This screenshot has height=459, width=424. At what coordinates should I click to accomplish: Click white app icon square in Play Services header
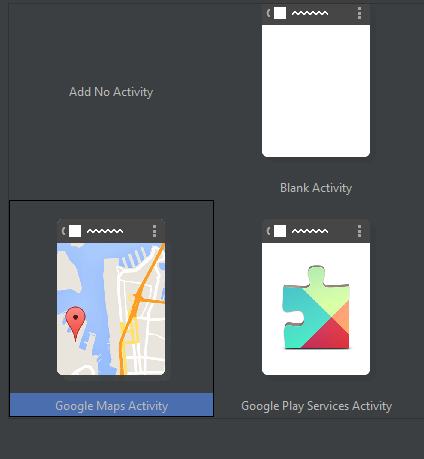pyautogui.click(x=280, y=231)
